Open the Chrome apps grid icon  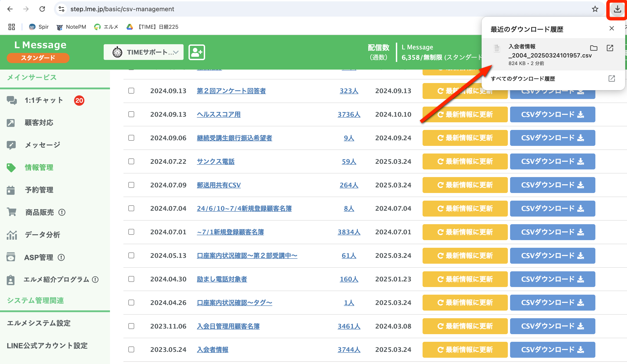(x=12, y=27)
